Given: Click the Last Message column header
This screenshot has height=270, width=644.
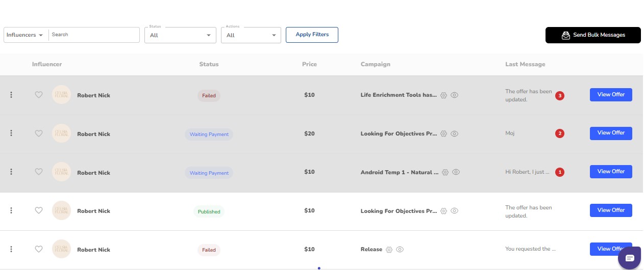Looking at the screenshot, I should (525, 64).
